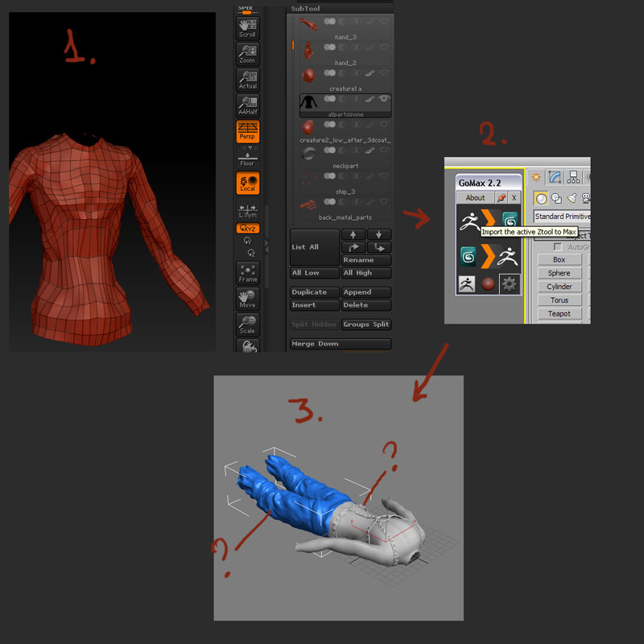Toggle eye visibility of hand_3 subtool
The image size is (644, 644).
pos(384,22)
